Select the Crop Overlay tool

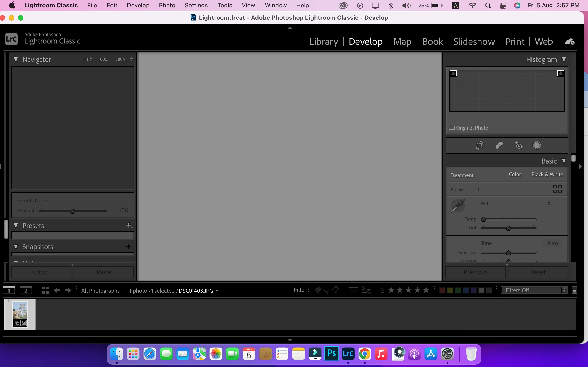tap(479, 145)
